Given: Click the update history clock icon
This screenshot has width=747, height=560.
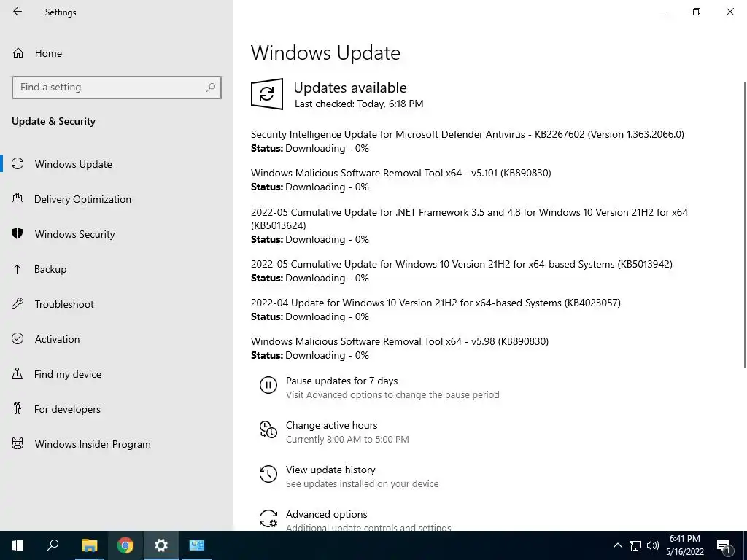Looking at the screenshot, I should click(x=268, y=474).
